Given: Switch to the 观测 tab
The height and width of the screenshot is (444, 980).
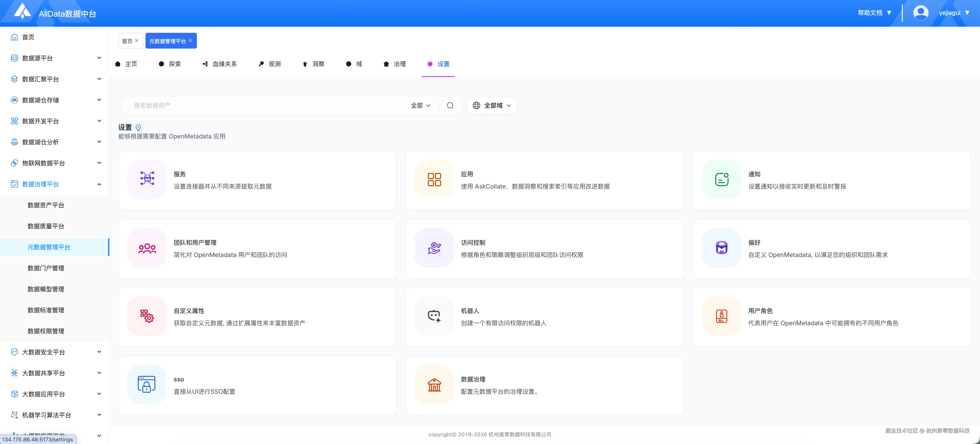Looking at the screenshot, I should tap(270, 64).
